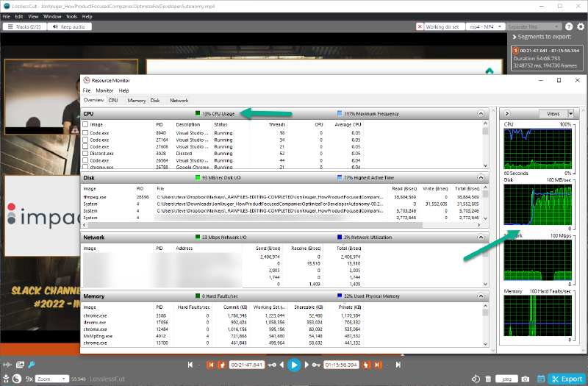Toggle the waveform display icon

pos(7,365)
